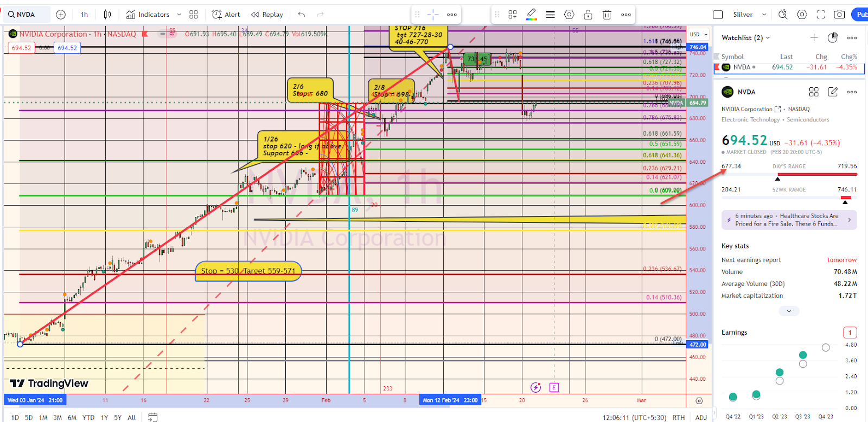The height and width of the screenshot is (422, 868).
Task: Create a new price Alert
Action: [226, 15]
